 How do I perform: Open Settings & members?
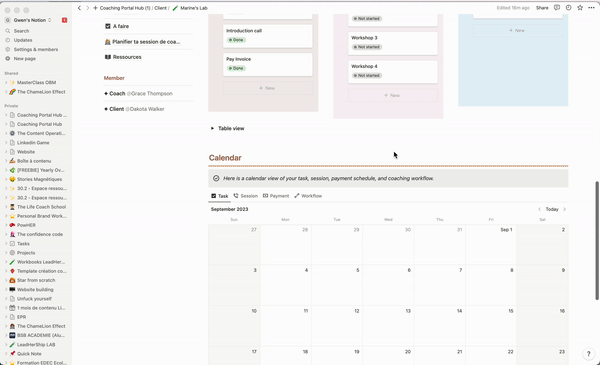coord(36,49)
